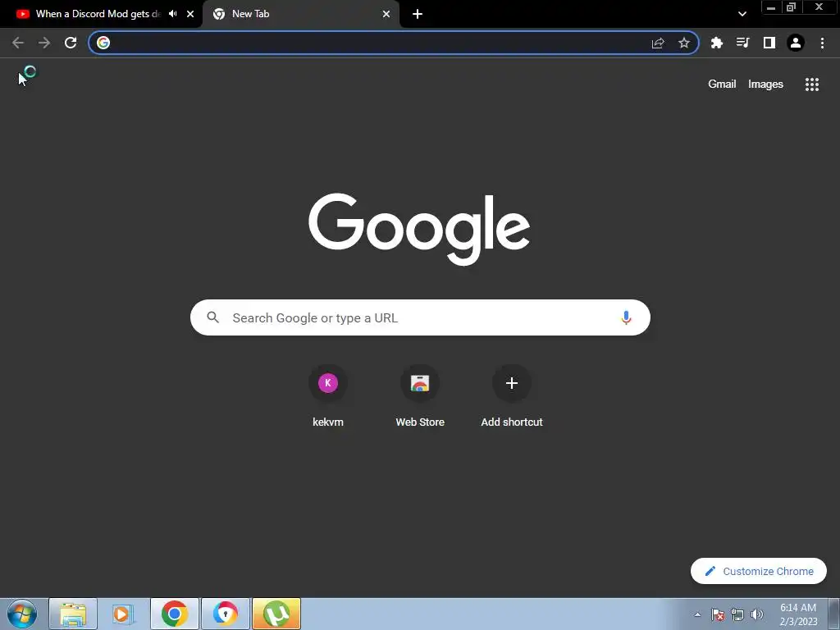This screenshot has width=840, height=630.
Task: Open the Windows Start menu
Action: pos(21,614)
